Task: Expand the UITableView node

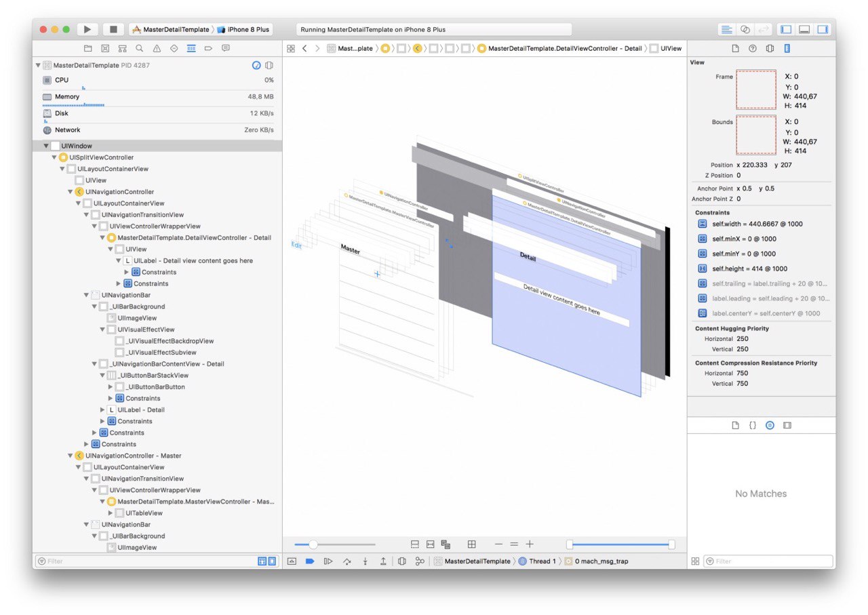Action: pos(111,513)
